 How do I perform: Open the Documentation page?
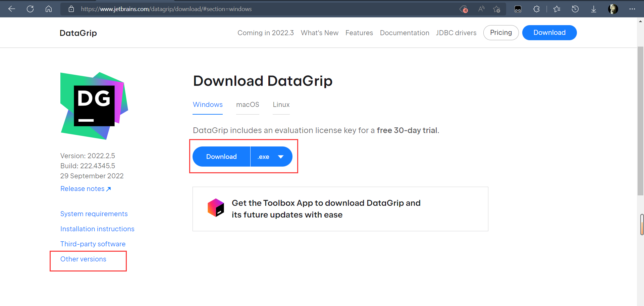coord(405,33)
